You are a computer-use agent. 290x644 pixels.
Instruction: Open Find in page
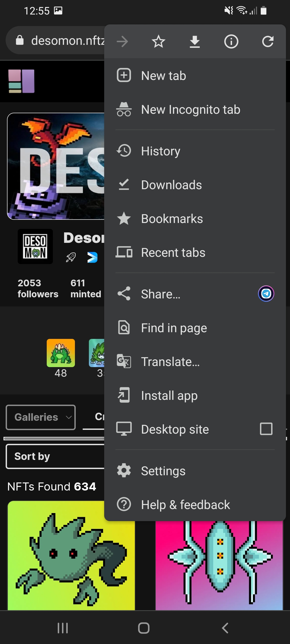[x=174, y=328]
